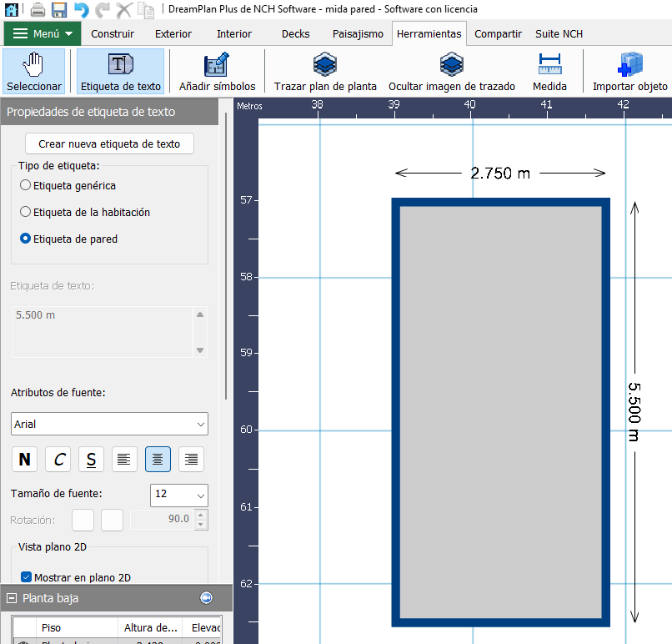Click Crear nueva etiqueta de texto

[109, 143]
